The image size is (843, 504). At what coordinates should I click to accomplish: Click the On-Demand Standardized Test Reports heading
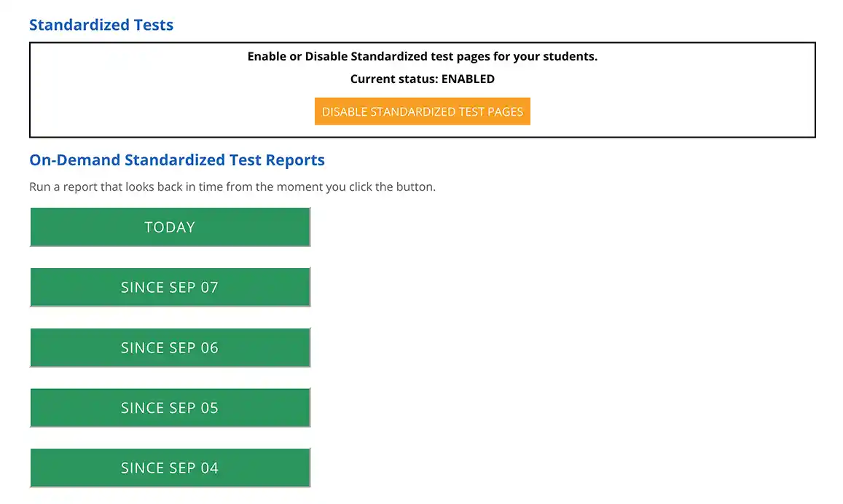pyautogui.click(x=176, y=160)
